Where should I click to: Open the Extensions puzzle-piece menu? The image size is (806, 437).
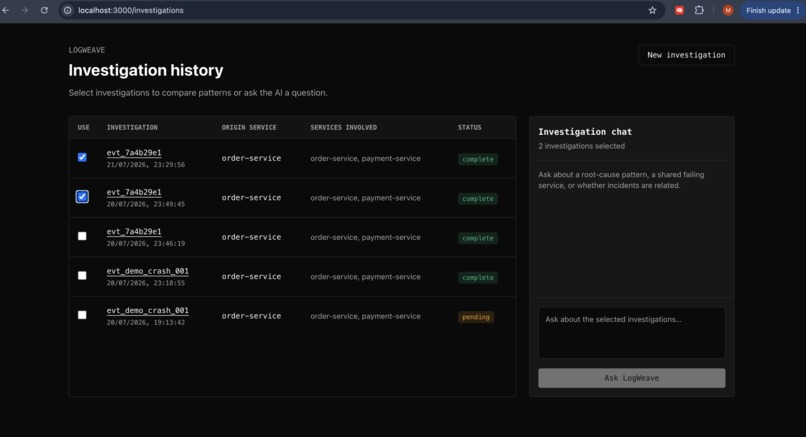(x=699, y=10)
